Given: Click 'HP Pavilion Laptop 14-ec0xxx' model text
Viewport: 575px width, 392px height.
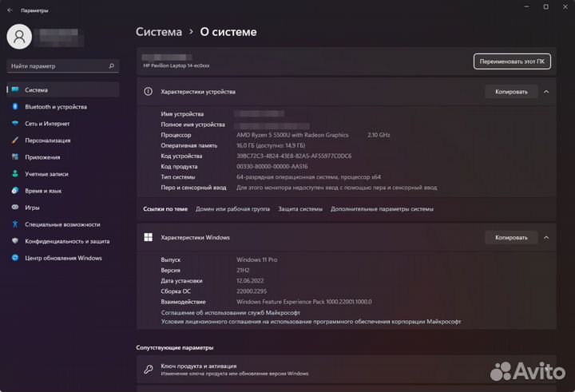Looking at the screenshot, I should pos(176,65).
